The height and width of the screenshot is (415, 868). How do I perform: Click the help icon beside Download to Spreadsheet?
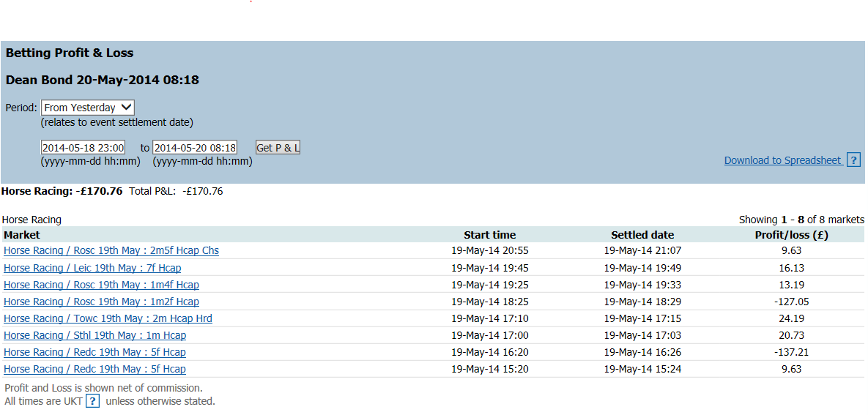click(854, 160)
